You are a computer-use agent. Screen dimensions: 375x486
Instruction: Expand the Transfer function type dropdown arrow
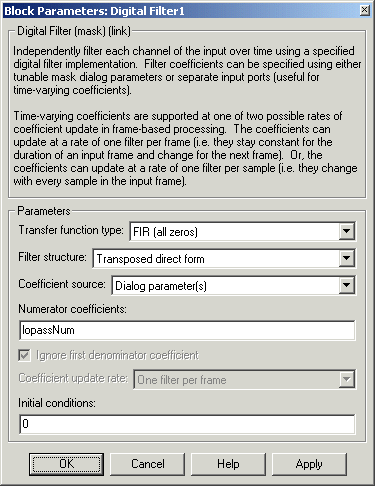pos(346,231)
